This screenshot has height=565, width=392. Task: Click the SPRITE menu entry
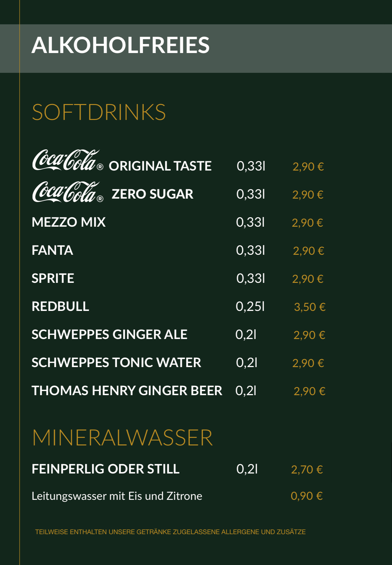click(x=53, y=278)
